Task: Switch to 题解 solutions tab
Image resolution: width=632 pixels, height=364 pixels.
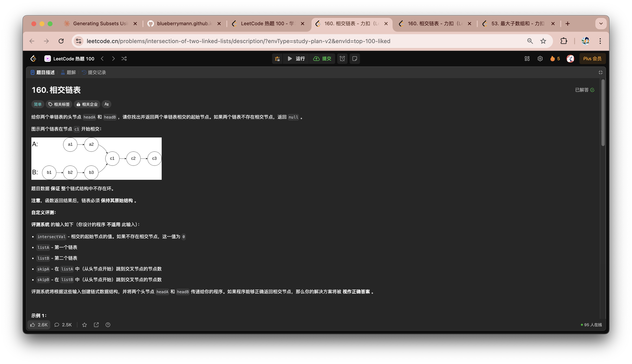Action: point(68,73)
